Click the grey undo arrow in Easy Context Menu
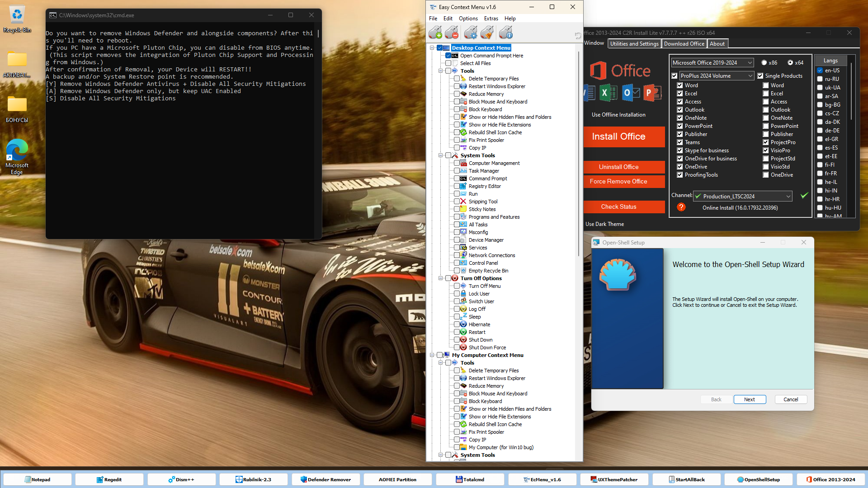Image resolution: width=868 pixels, height=488 pixels. (x=578, y=36)
